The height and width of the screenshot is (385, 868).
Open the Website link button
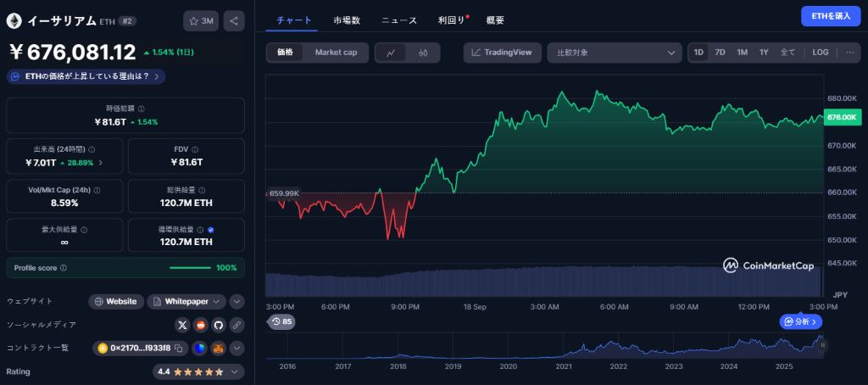click(115, 301)
